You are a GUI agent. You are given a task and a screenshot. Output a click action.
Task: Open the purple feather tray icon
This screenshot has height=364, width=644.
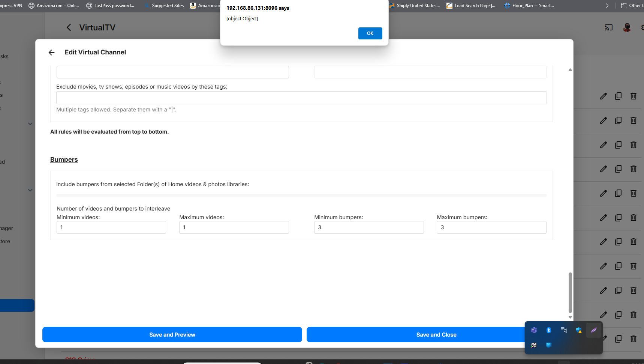(x=594, y=330)
